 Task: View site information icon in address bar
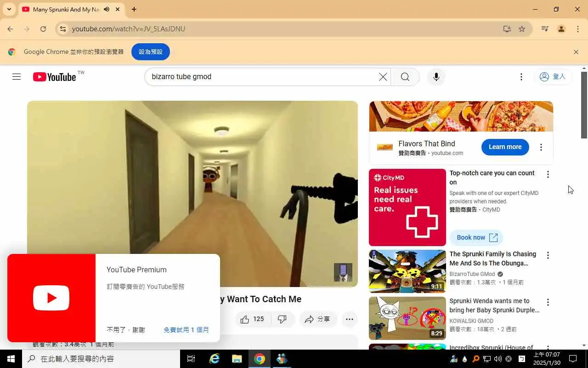click(63, 29)
